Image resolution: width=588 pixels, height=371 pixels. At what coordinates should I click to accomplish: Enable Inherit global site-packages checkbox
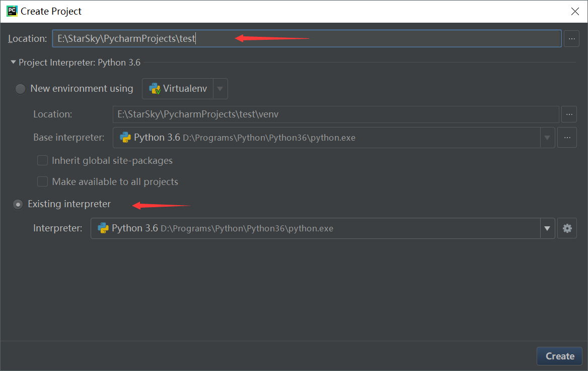pos(42,161)
